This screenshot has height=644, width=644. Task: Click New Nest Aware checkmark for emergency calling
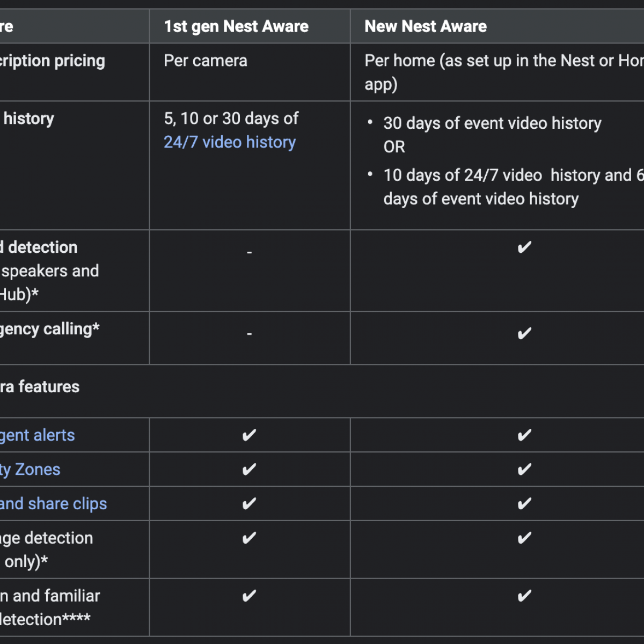pyautogui.click(x=524, y=334)
